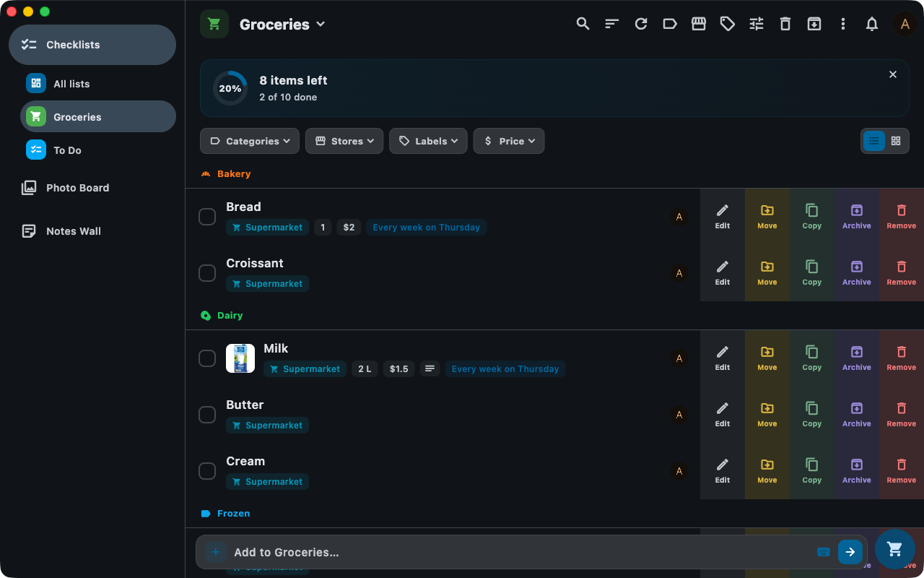Viewport: 924px width, 578px height.
Task: Remove the Cream item
Action: 902,471
